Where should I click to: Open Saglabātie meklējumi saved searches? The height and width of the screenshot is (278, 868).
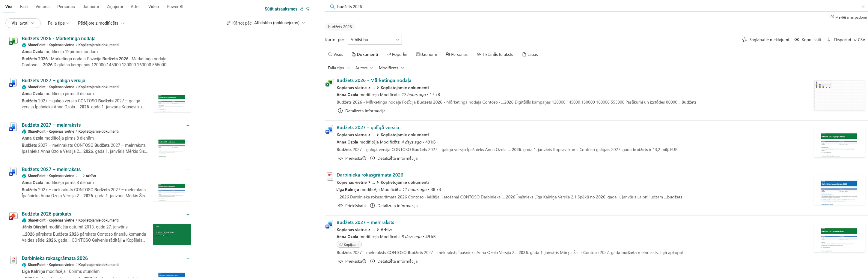click(x=765, y=39)
